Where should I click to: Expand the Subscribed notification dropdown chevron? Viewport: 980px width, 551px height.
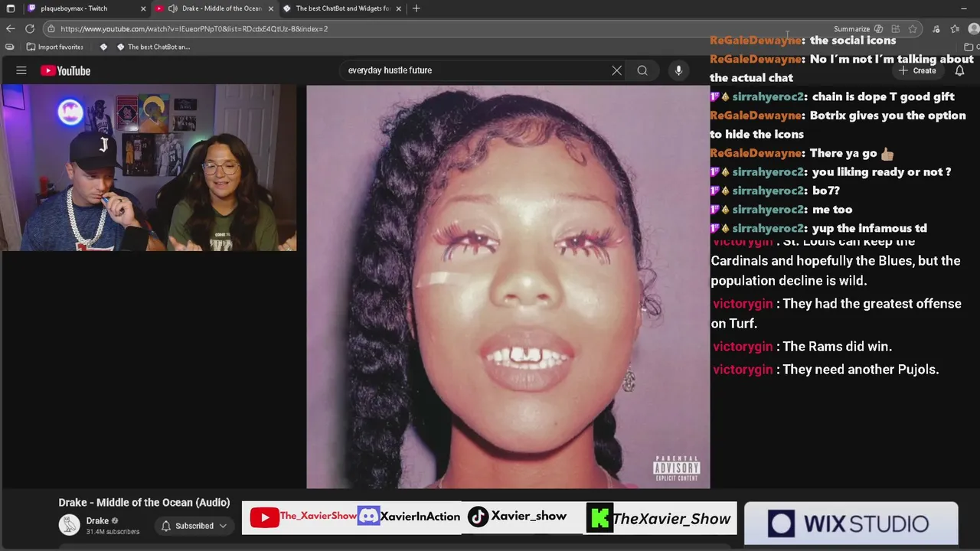pos(223,526)
